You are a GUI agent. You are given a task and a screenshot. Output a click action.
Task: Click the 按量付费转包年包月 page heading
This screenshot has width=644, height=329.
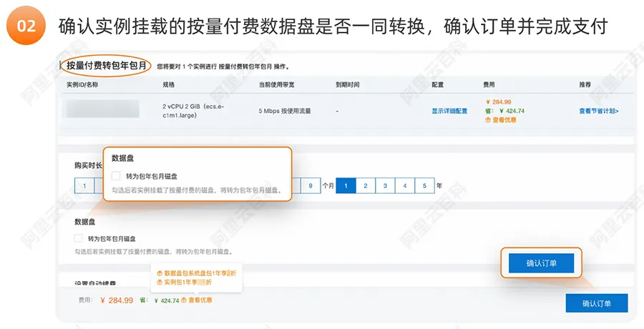[107, 66]
